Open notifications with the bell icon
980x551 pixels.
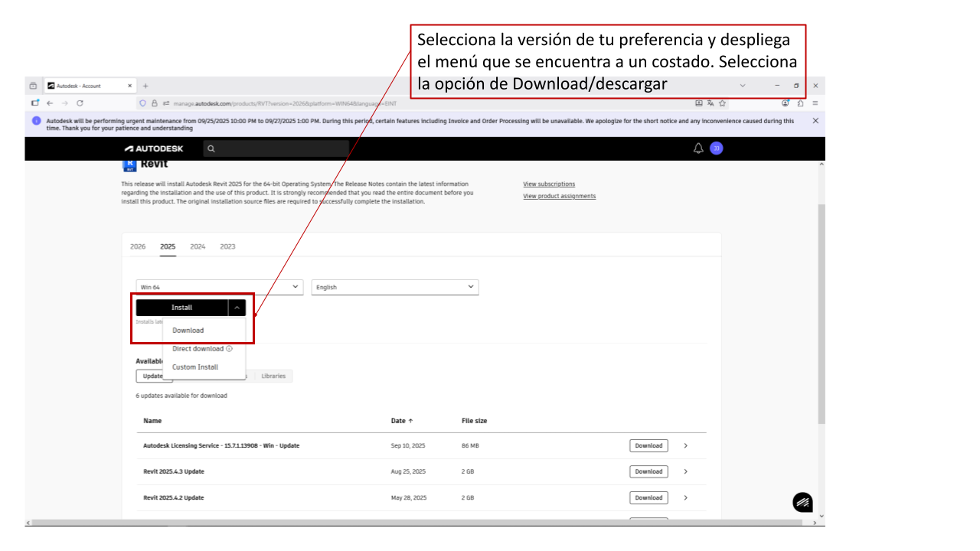coord(698,148)
